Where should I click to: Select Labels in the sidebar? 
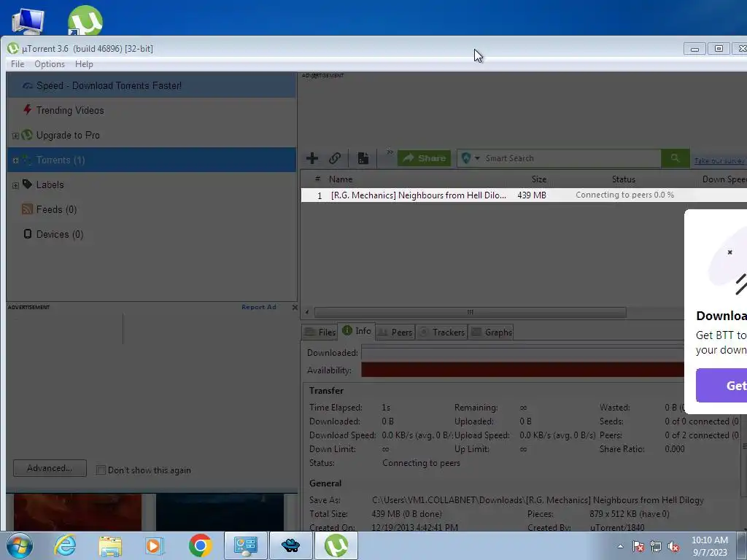click(x=152, y=184)
